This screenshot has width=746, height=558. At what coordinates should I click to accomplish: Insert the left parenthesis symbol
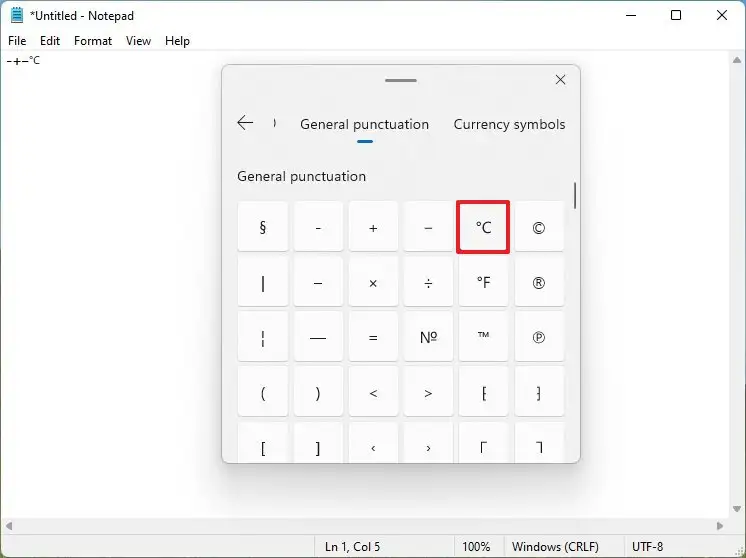(263, 392)
